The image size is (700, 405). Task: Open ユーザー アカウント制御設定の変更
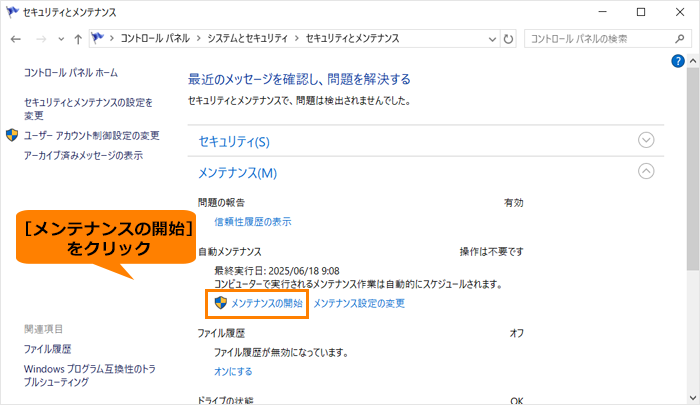[x=92, y=135]
